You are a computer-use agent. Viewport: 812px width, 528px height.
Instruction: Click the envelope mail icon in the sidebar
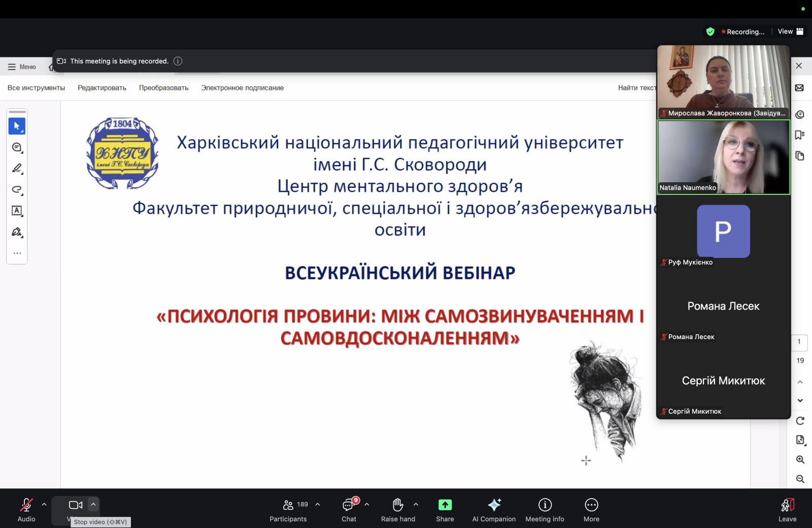point(799,88)
